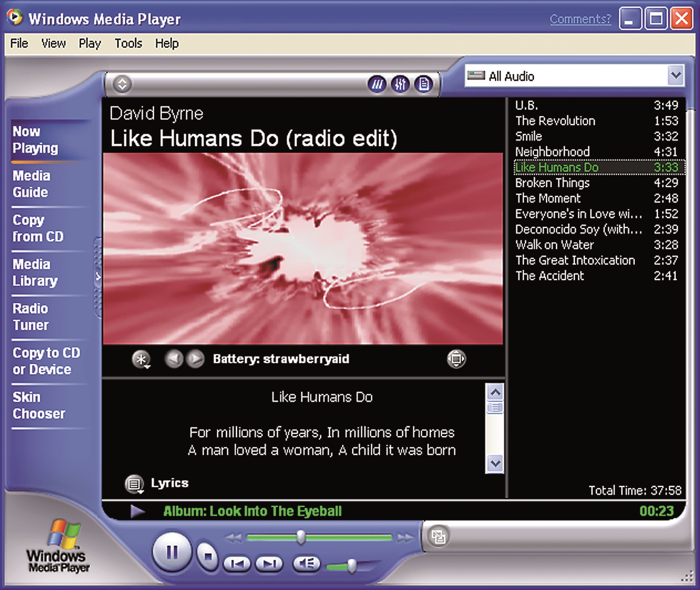The height and width of the screenshot is (590, 700).
Task: Skip to the previous track
Action: (x=237, y=564)
